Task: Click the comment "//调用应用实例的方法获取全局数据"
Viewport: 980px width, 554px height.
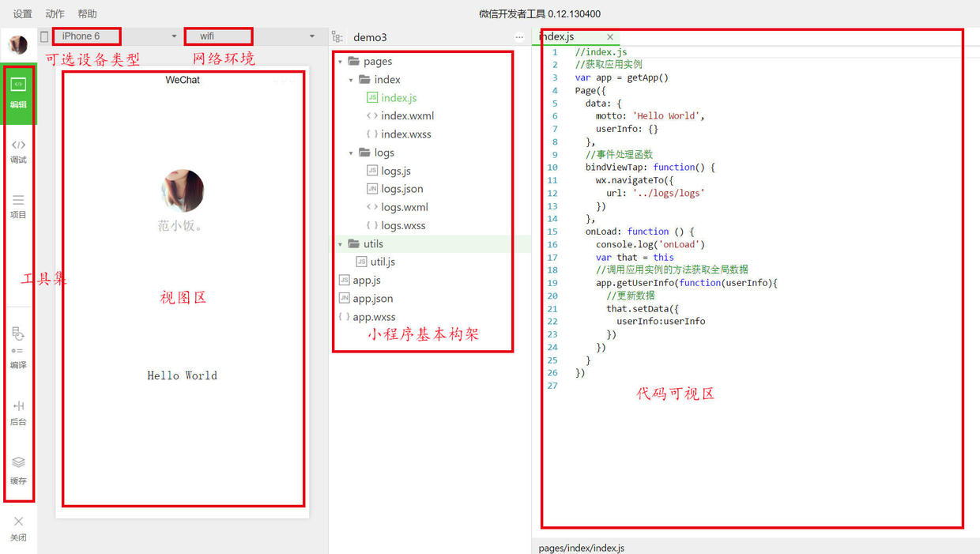Action: [x=672, y=270]
